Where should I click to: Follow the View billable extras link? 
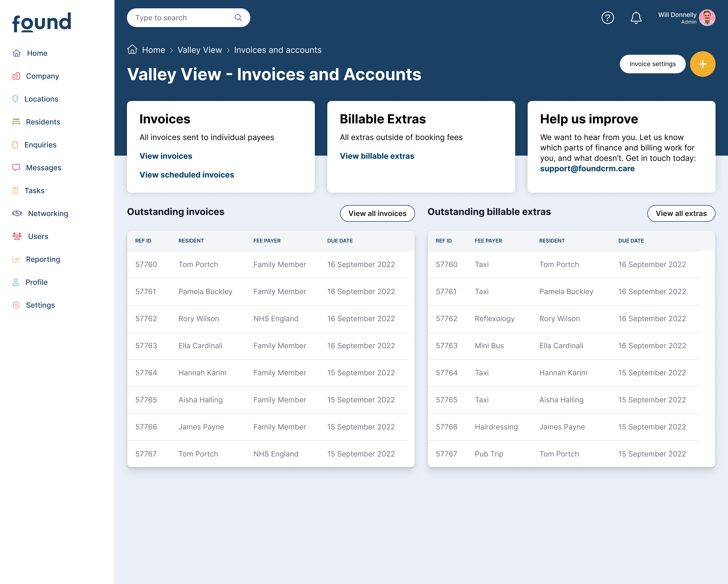(x=377, y=156)
